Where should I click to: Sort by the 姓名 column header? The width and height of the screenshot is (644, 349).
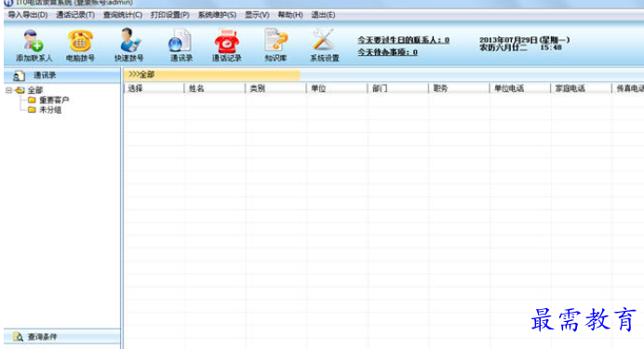point(214,88)
